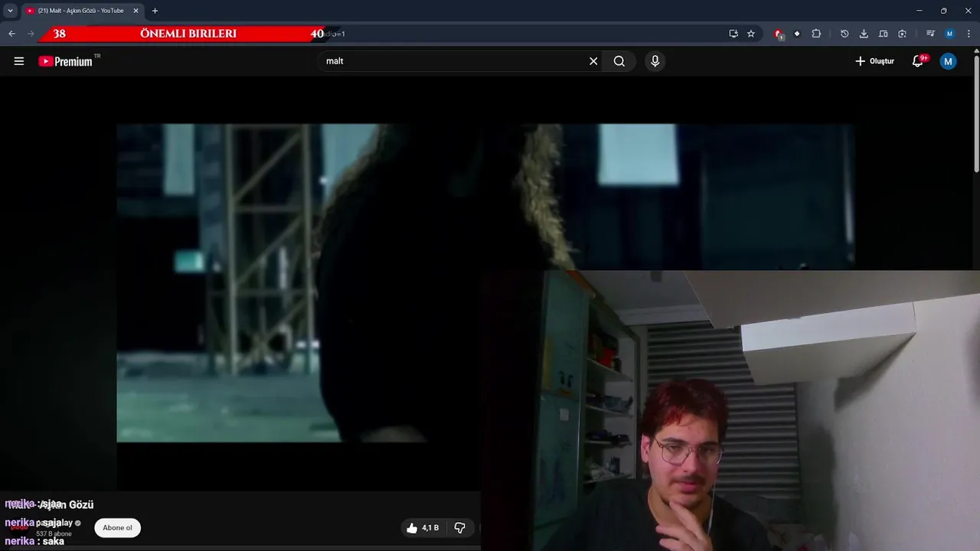
Task: Open the red extension with badge 1
Action: click(779, 34)
